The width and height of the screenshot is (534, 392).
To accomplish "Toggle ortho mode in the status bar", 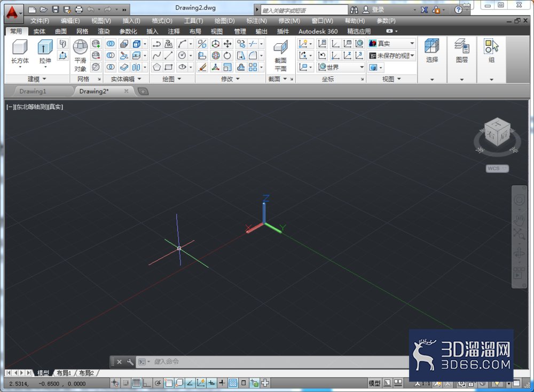I will (147, 383).
